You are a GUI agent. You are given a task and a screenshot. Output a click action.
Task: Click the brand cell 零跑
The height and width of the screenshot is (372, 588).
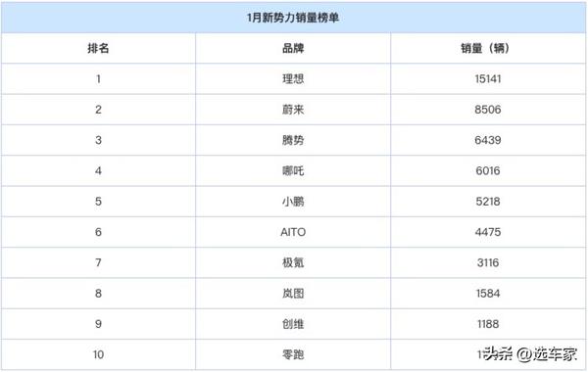[x=293, y=354]
